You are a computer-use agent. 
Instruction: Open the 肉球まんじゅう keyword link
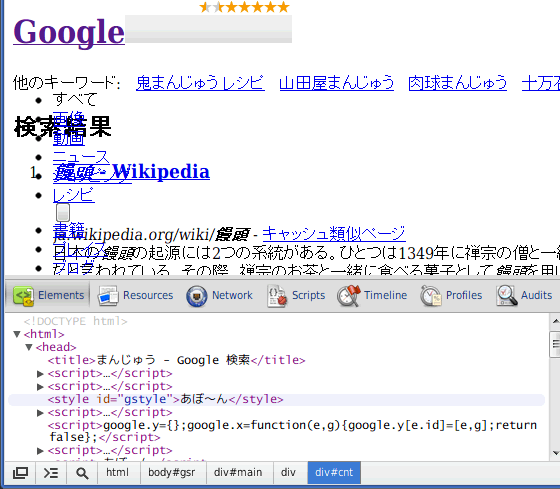coord(458,83)
